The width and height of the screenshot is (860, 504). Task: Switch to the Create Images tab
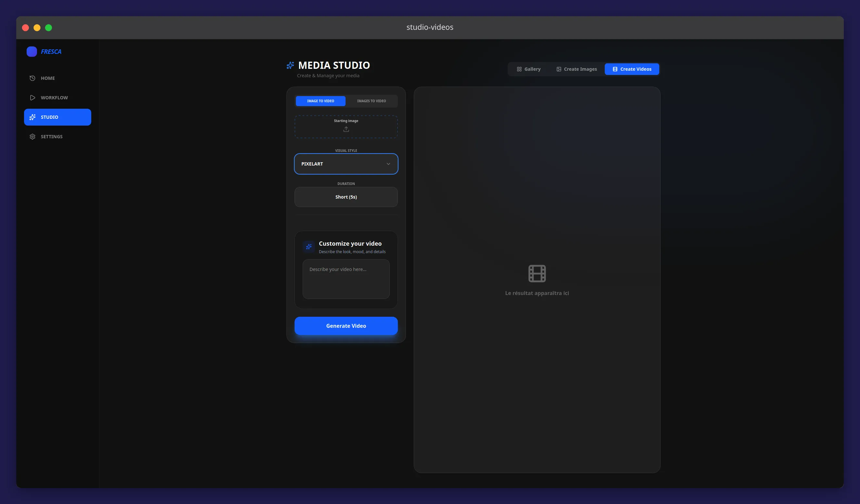tap(576, 69)
